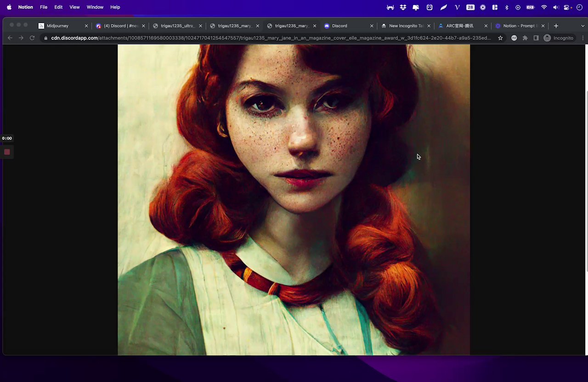Open a new tab with plus button
The width and height of the screenshot is (588, 382).
point(556,26)
